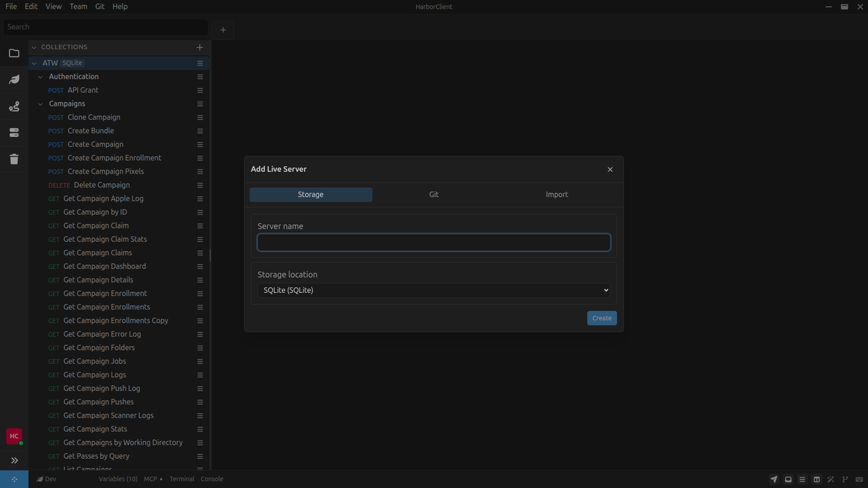Open GET Get Campaign Enrollments Copy request
The image size is (868, 488).
point(115,321)
